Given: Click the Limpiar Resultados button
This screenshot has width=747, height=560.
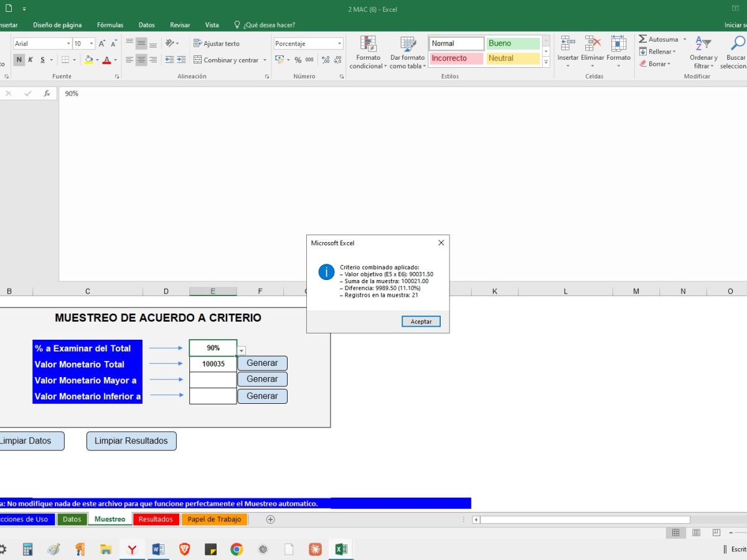Looking at the screenshot, I should 131,441.
